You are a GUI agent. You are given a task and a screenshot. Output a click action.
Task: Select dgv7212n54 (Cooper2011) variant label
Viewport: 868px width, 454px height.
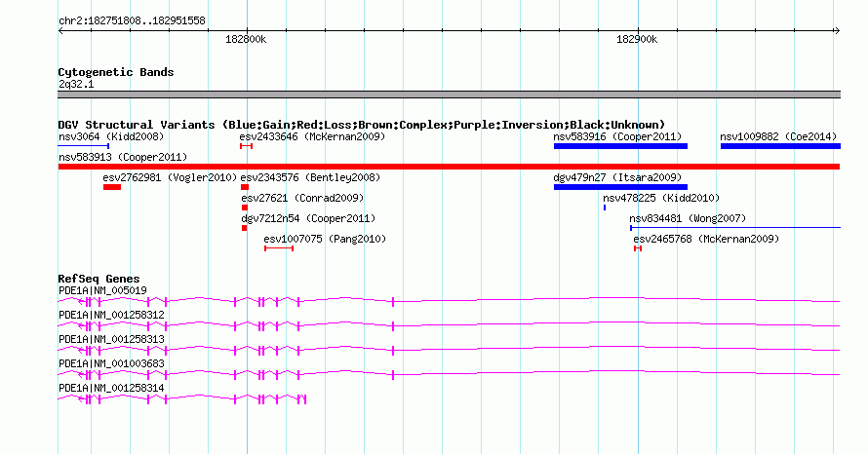(308, 218)
